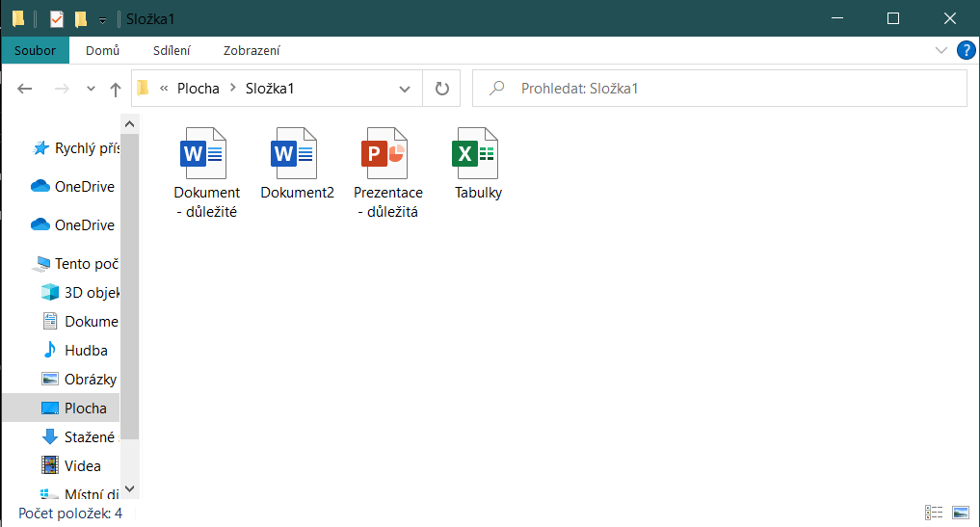Open the address bar history dropdown
Viewport: 980px width, 527px height.
pos(405,89)
